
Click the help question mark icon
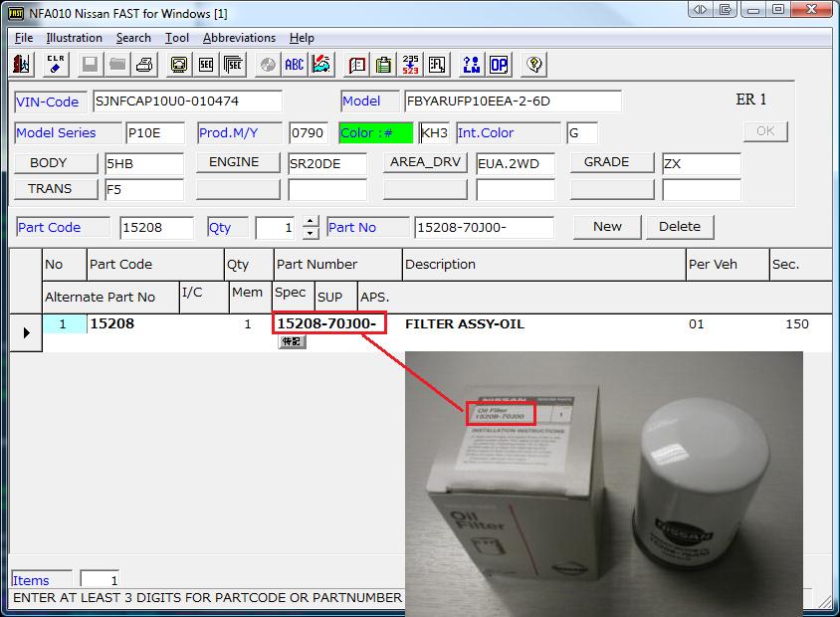(x=534, y=65)
